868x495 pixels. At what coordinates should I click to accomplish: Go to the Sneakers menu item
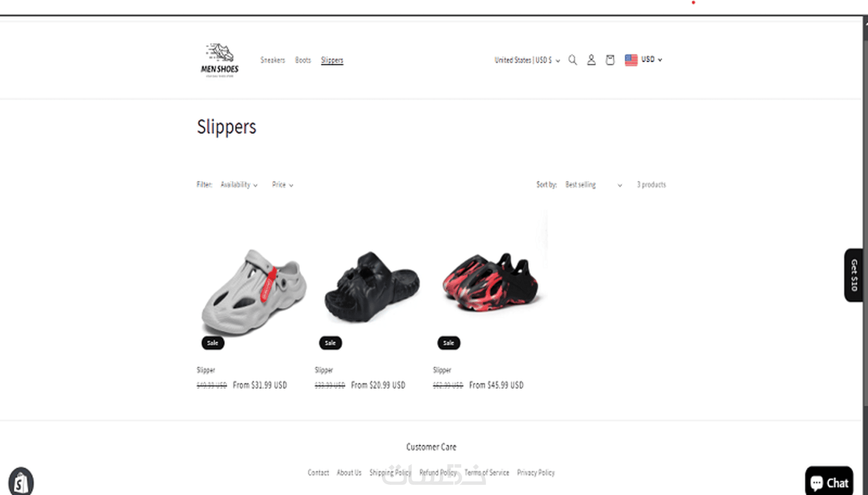(x=273, y=60)
